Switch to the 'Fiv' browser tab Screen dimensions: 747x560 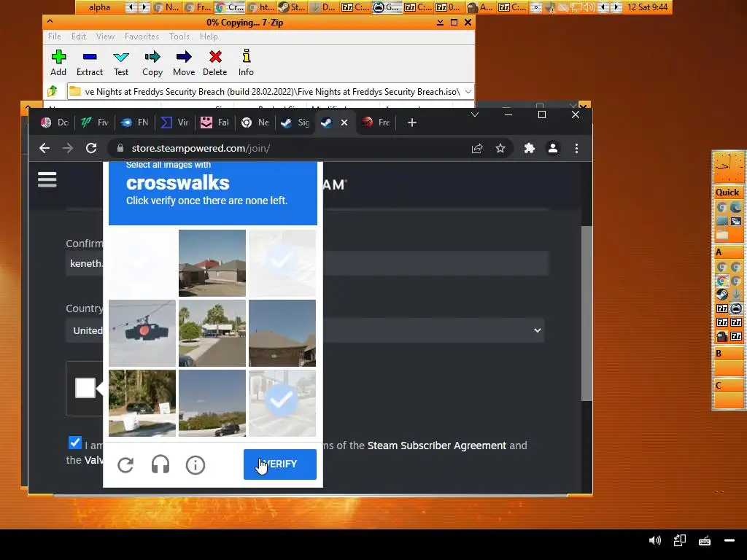point(94,122)
